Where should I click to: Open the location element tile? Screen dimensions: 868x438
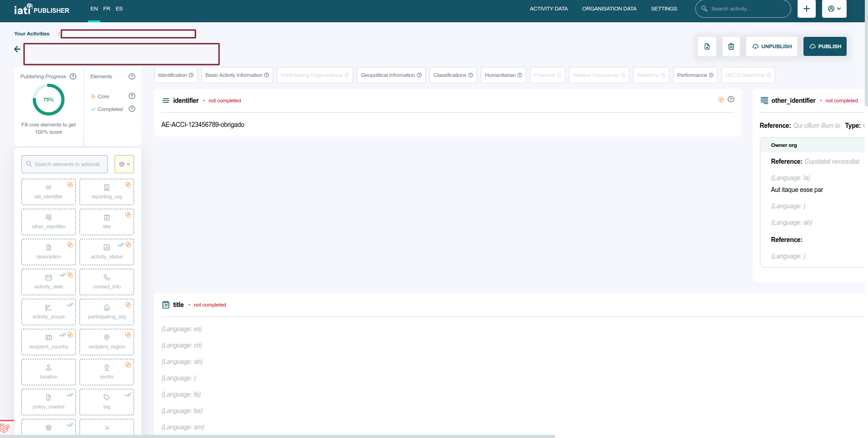click(49, 372)
